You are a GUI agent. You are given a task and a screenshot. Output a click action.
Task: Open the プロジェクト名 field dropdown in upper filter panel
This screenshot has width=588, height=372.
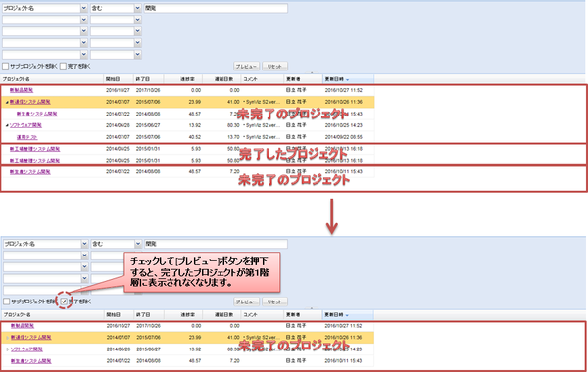83,8
